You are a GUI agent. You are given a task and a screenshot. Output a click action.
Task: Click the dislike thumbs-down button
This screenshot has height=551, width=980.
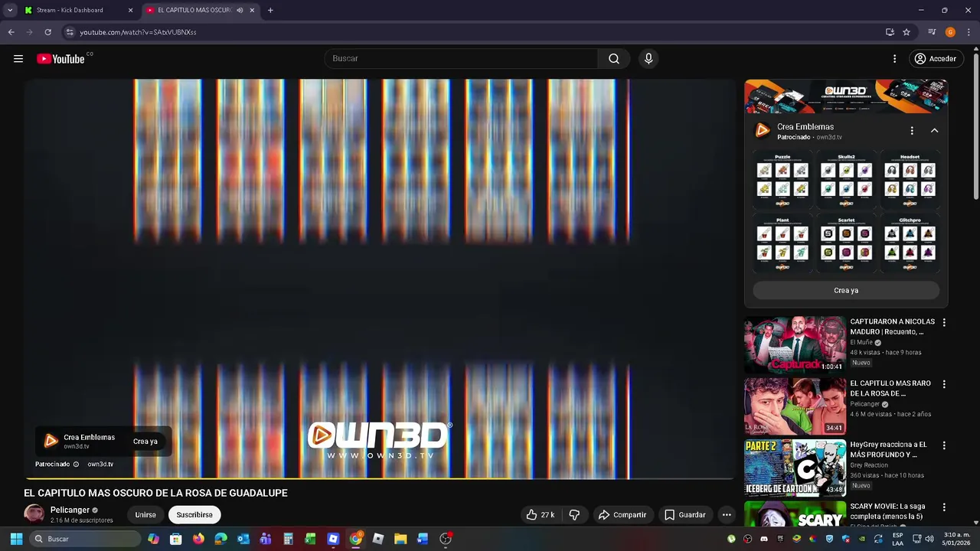(x=574, y=515)
